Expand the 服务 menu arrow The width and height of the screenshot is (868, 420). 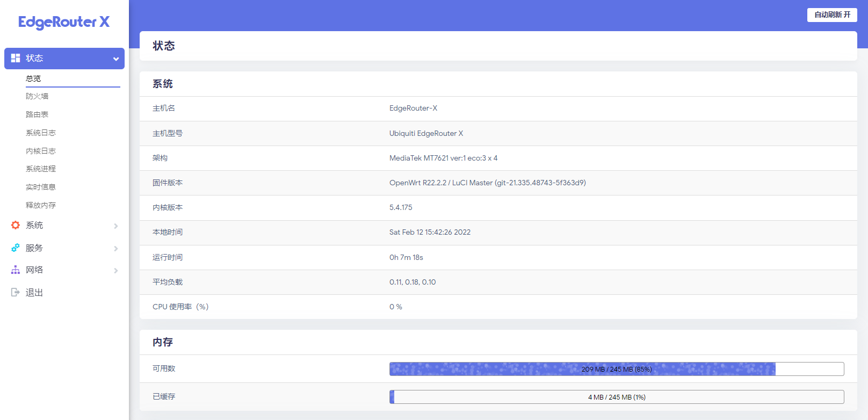tap(115, 249)
